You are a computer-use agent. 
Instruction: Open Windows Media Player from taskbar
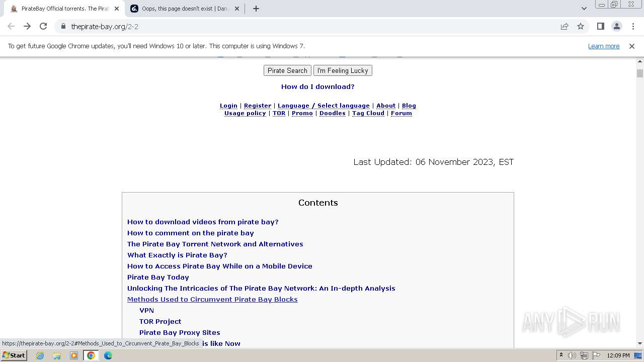[74, 355]
